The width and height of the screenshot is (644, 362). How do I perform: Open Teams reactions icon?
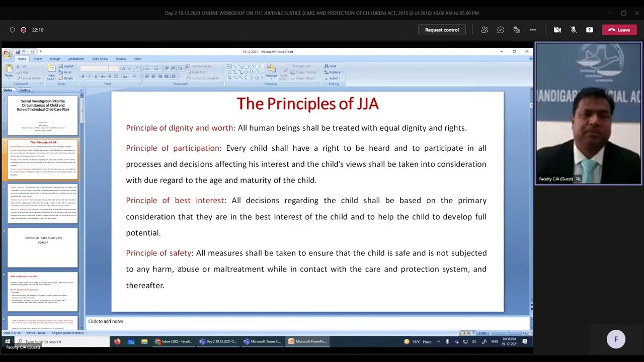click(517, 30)
